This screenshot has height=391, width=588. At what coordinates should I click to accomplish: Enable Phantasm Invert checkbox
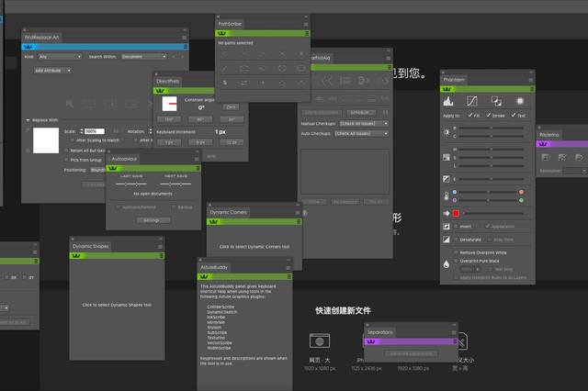coord(456,226)
